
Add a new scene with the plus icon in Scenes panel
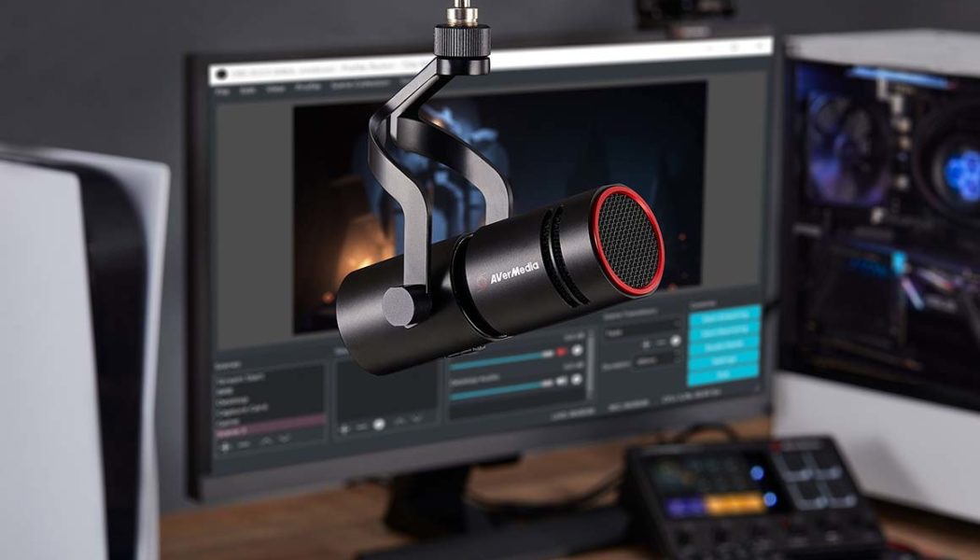tap(225, 446)
